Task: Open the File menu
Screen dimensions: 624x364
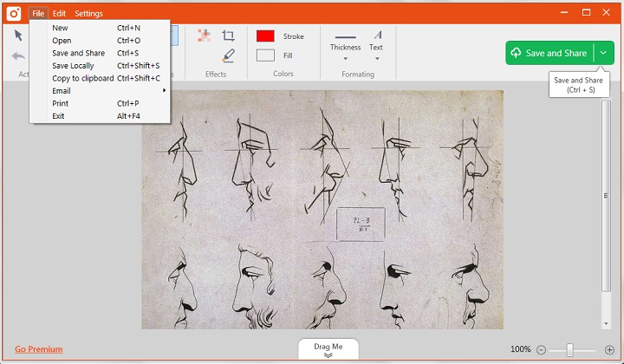Action: point(38,14)
